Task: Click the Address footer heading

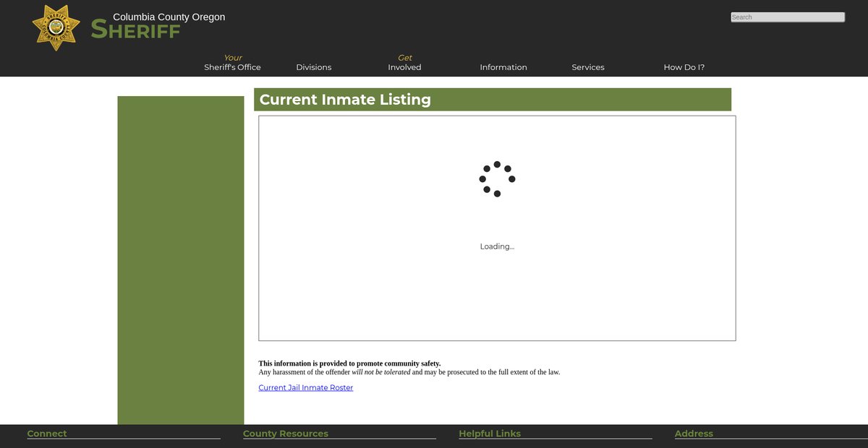Action: (694, 434)
